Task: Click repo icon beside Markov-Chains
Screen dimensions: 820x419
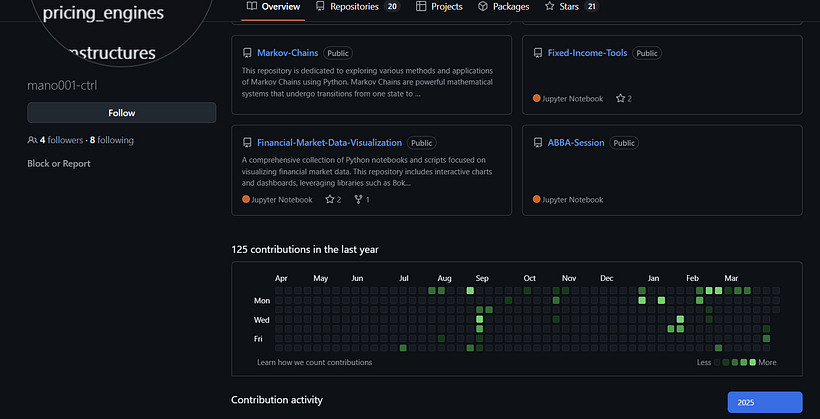Action: click(247, 53)
